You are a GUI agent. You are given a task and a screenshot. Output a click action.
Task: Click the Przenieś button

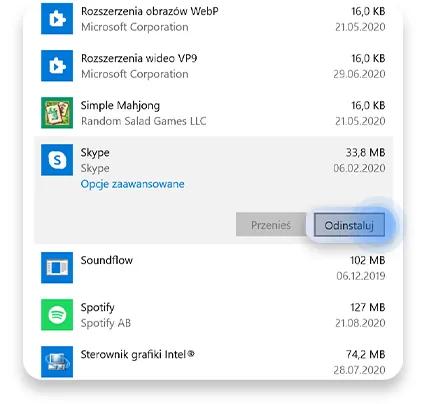[x=271, y=225]
